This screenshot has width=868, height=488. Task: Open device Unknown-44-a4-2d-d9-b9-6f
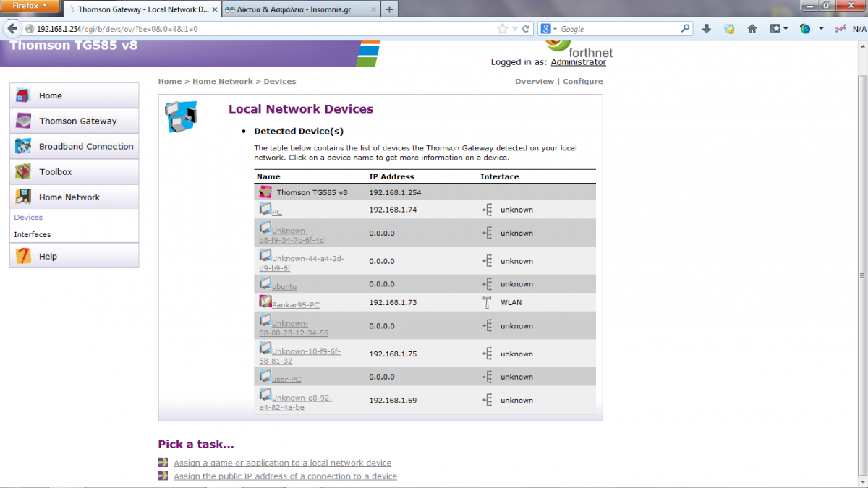[302, 263]
